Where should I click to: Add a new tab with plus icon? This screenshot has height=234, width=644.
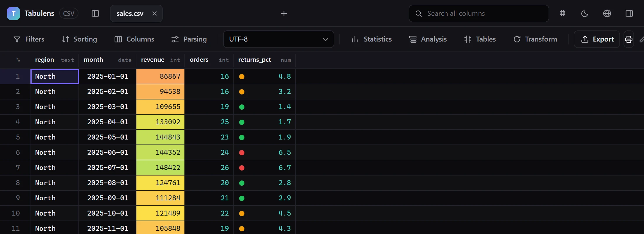tap(284, 13)
